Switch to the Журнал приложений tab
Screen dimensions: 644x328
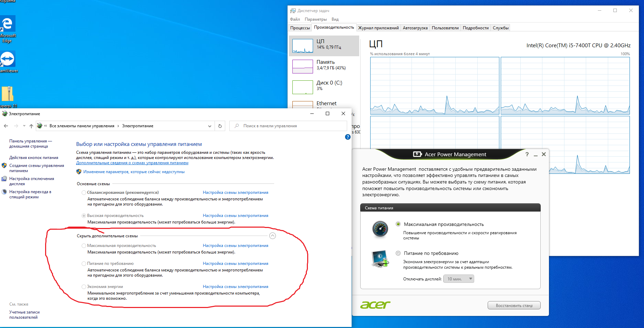pyautogui.click(x=378, y=28)
